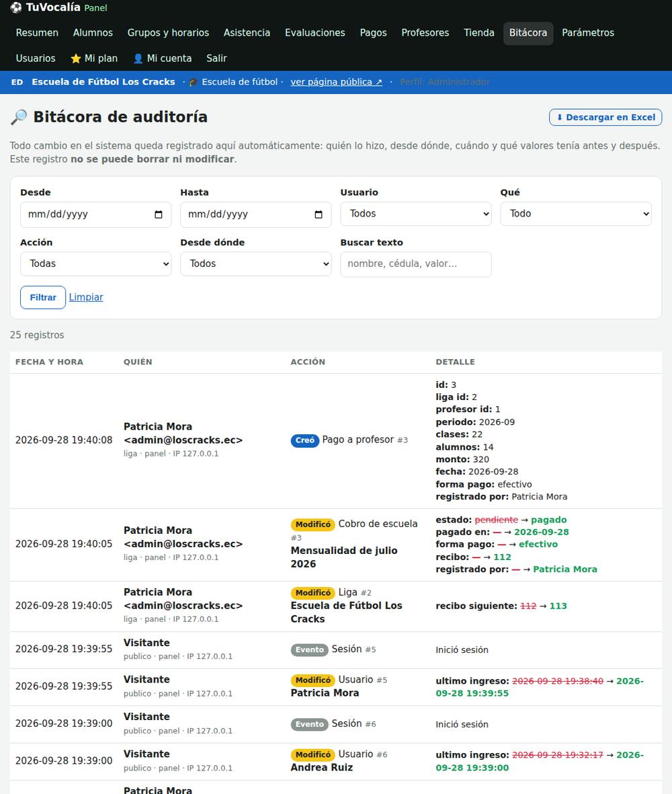
Task: Open the Profesores menu item
Action: click(425, 33)
